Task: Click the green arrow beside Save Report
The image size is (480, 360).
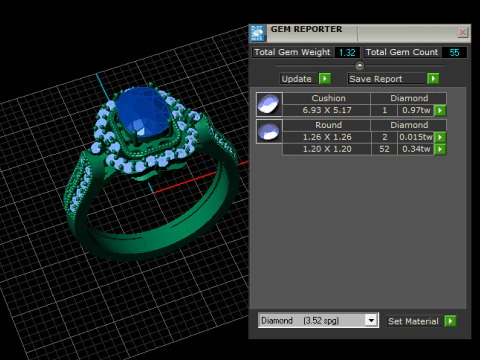Action: [433, 79]
